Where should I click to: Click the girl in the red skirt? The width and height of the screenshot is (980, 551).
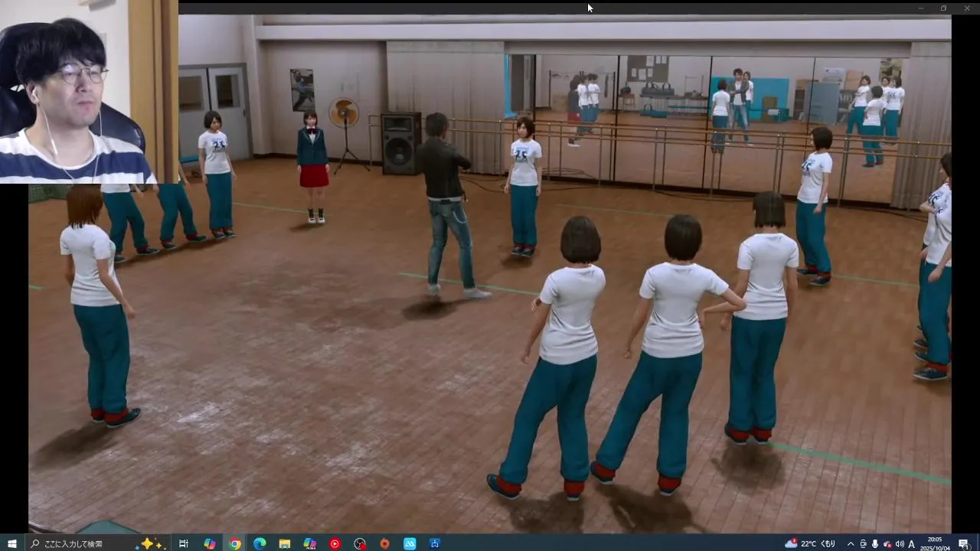tap(312, 167)
